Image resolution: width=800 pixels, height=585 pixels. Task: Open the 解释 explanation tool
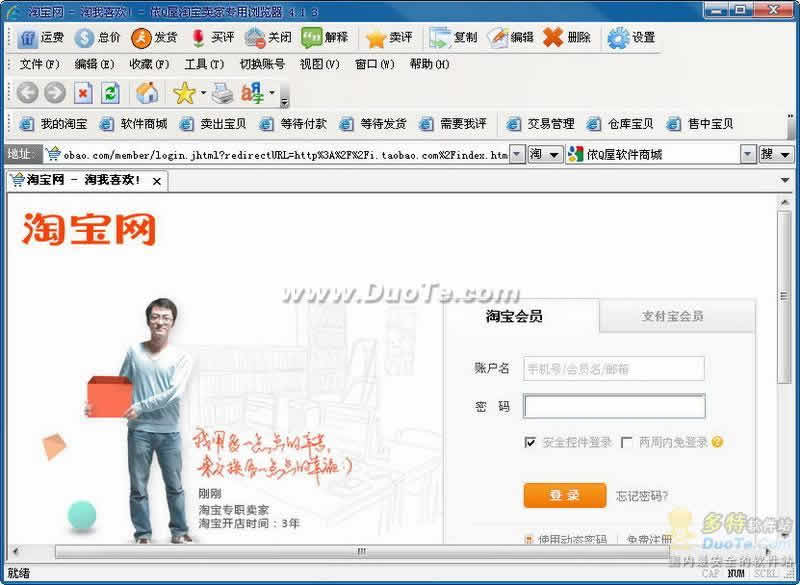coord(325,38)
